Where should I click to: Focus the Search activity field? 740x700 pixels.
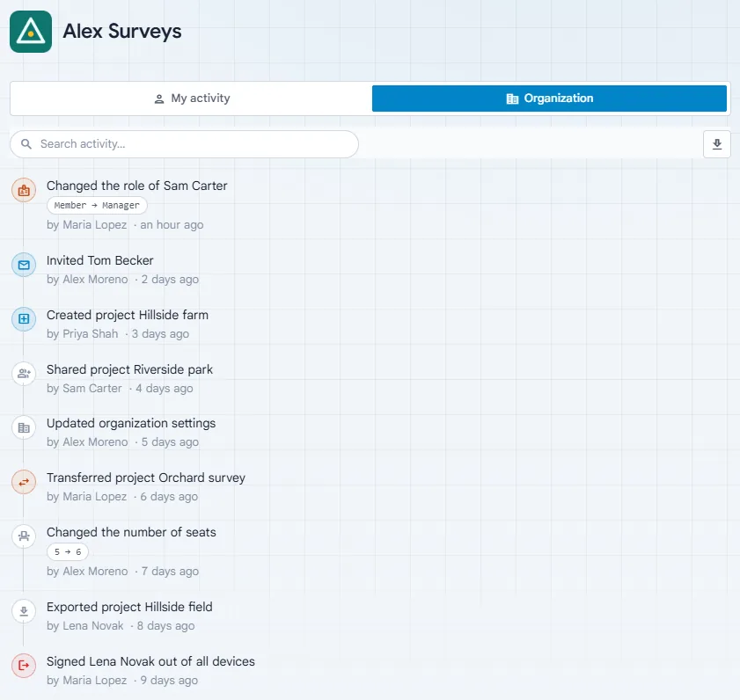tap(184, 144)
